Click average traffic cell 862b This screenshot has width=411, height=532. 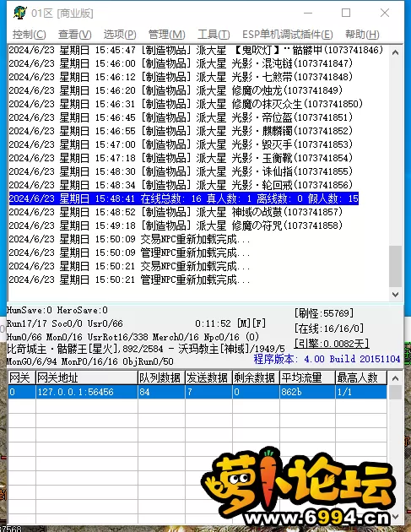pos(307,392)
